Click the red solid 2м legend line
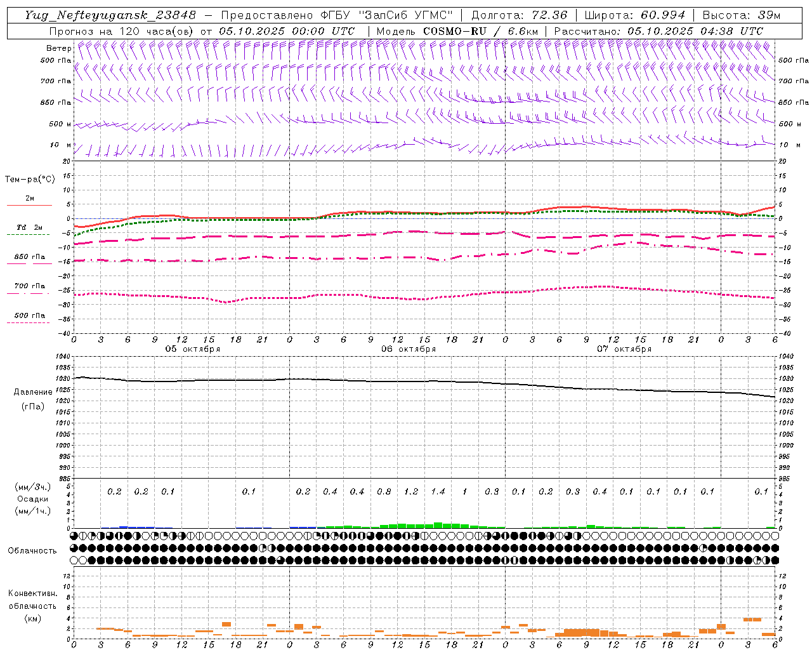This screenshot has width=812, height=650. 29,205
